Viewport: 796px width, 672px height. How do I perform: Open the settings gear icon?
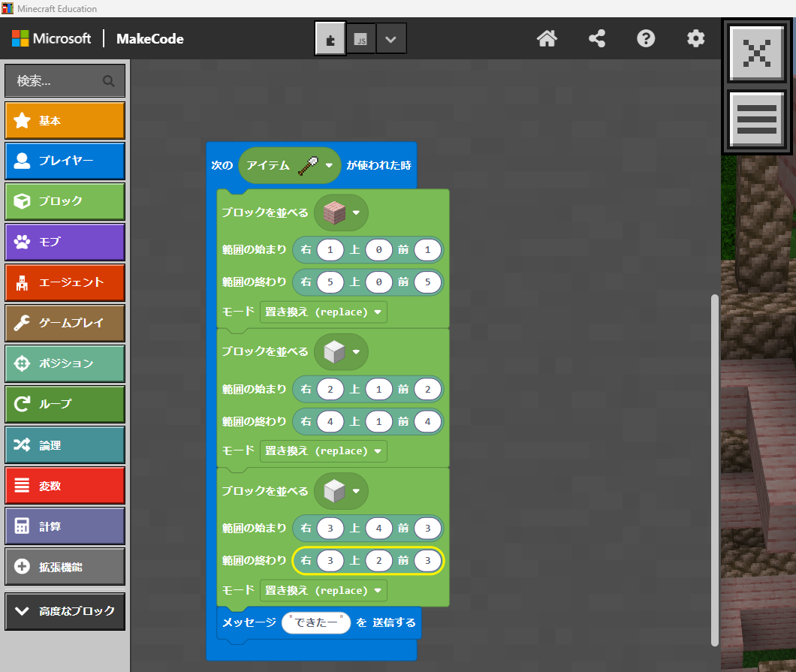[x=695, y=38]
